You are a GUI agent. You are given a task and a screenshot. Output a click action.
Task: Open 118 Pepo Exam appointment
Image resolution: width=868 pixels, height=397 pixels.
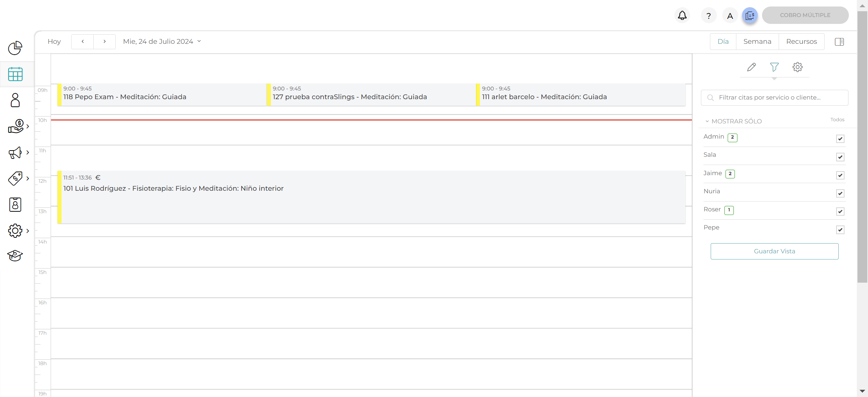point(162,94)
